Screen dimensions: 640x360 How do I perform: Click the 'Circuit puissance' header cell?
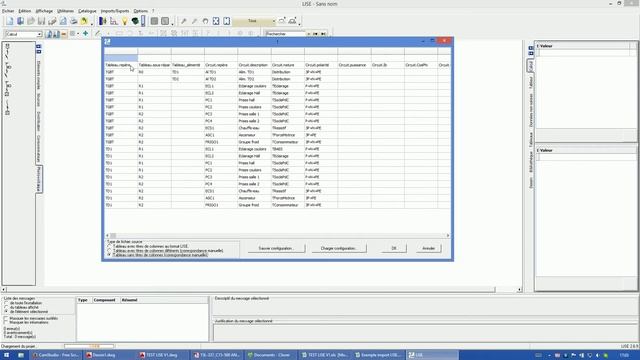[x=354, y=65]
